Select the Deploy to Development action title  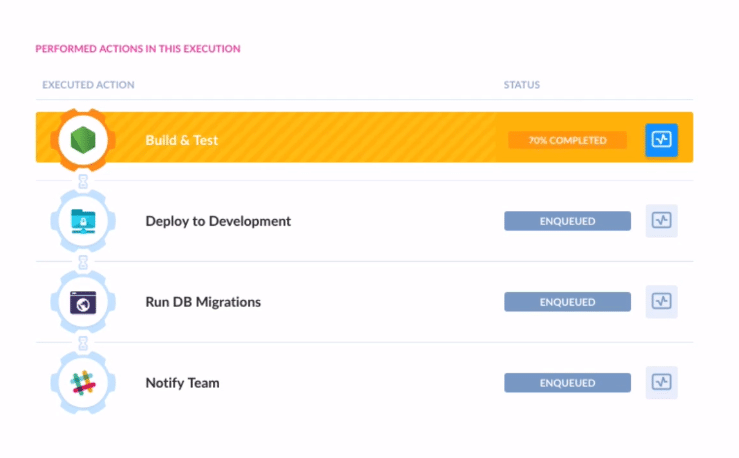[x=218, y=221]
